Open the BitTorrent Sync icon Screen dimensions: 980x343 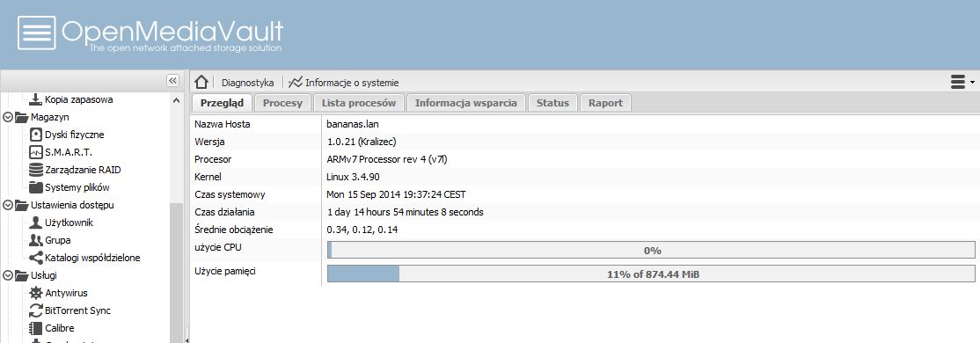click(x=35, y=310)
